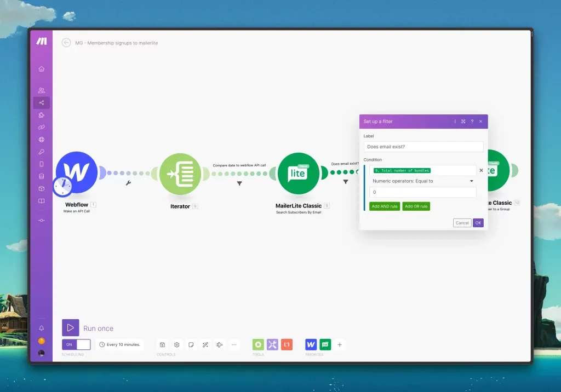Open Keys icon in sidebar
Screen dimensions: 561x392
point(42,152)
